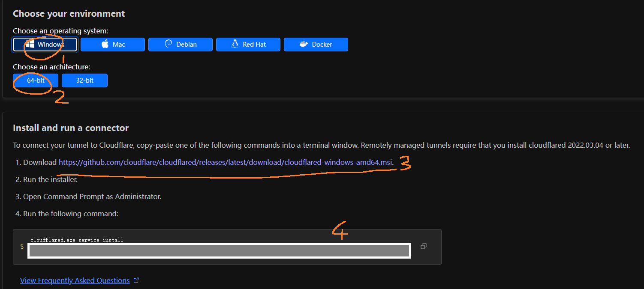The image size is (644, 289).
Task: Pick the Red Hat operating system
Action: pos(248,45)
